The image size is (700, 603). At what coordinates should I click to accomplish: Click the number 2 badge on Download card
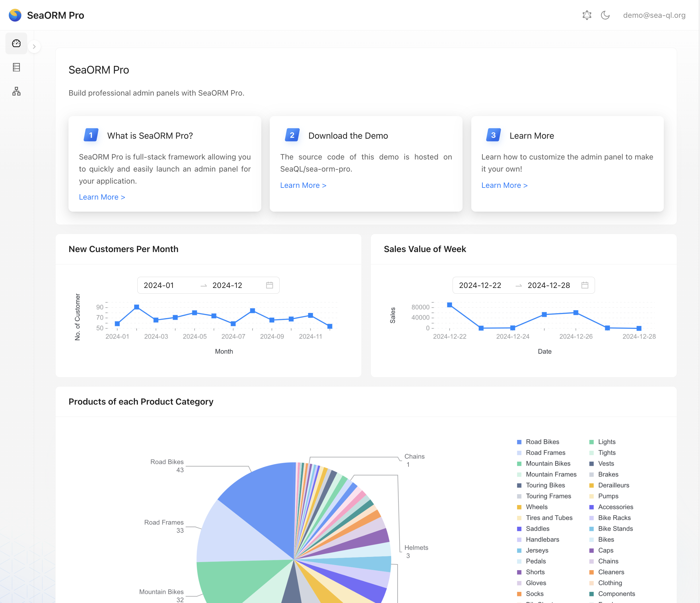[x=292, y=135]
